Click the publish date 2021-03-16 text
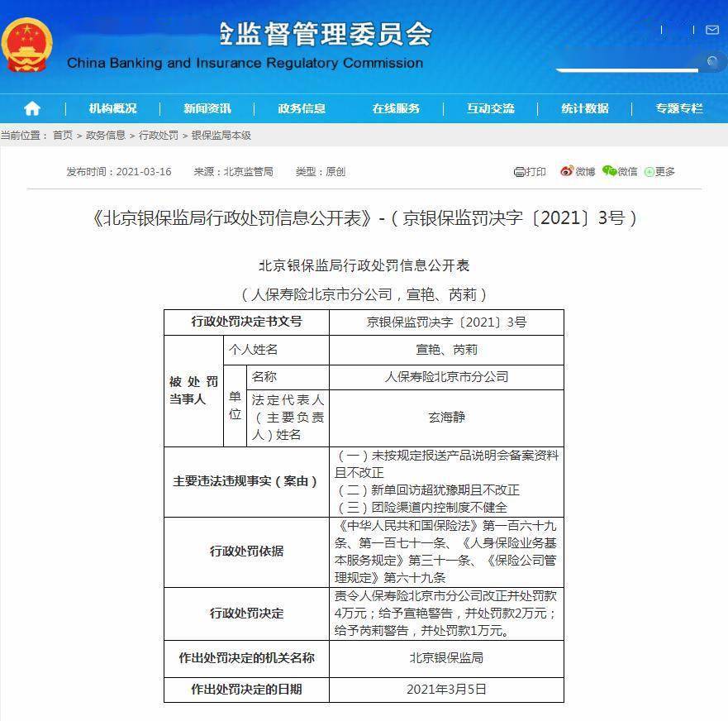The width and height of the screenshot is (728, 721). click(144, 172)
